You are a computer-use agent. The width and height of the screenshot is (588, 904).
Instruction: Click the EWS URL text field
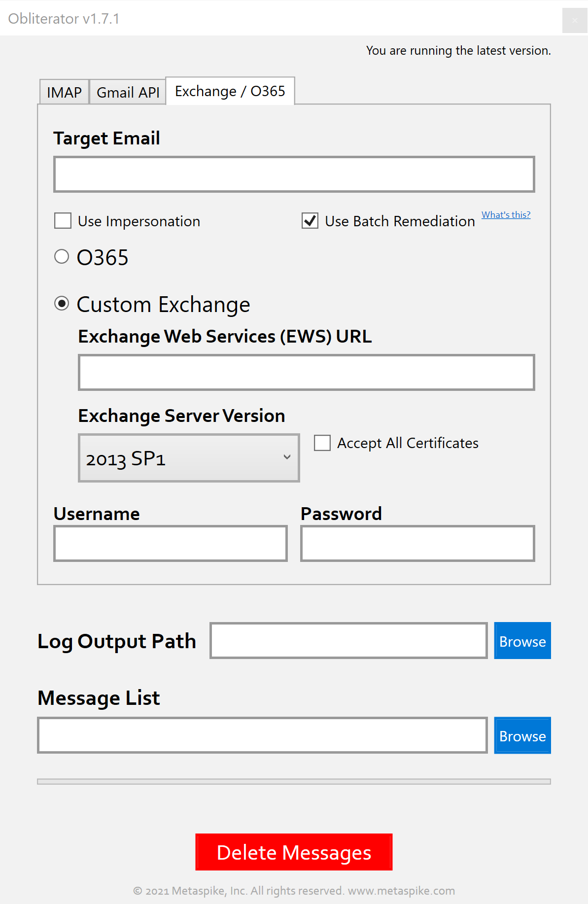click(306, 373)
